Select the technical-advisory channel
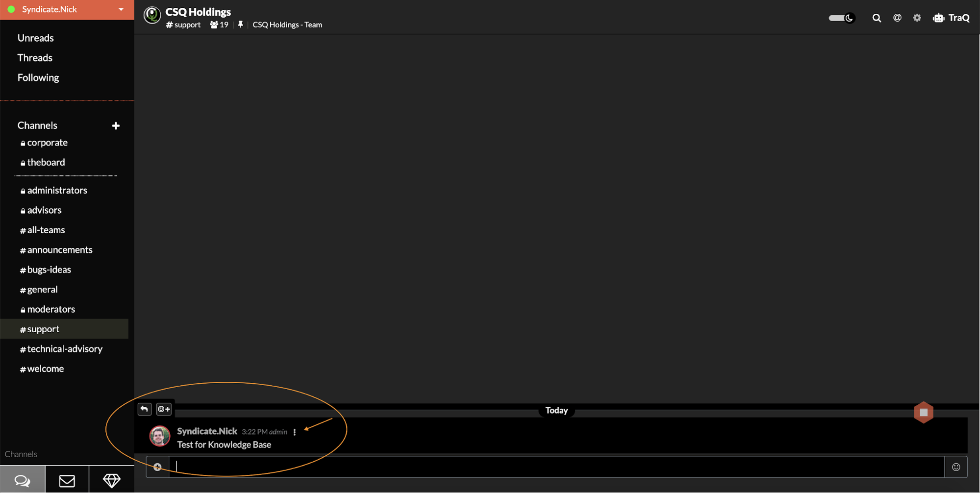980x493 pixels. 64,349
